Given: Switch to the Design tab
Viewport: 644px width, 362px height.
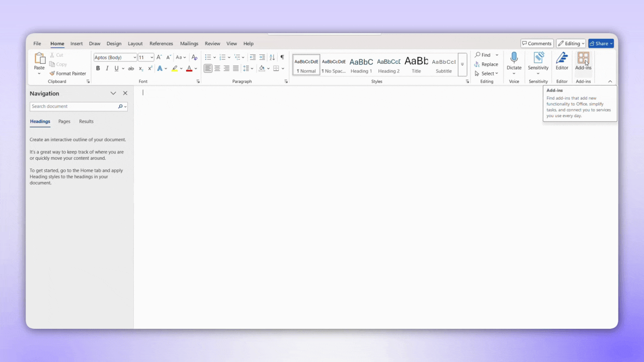Looking at the screenshot, I should (x=114, y=44).
